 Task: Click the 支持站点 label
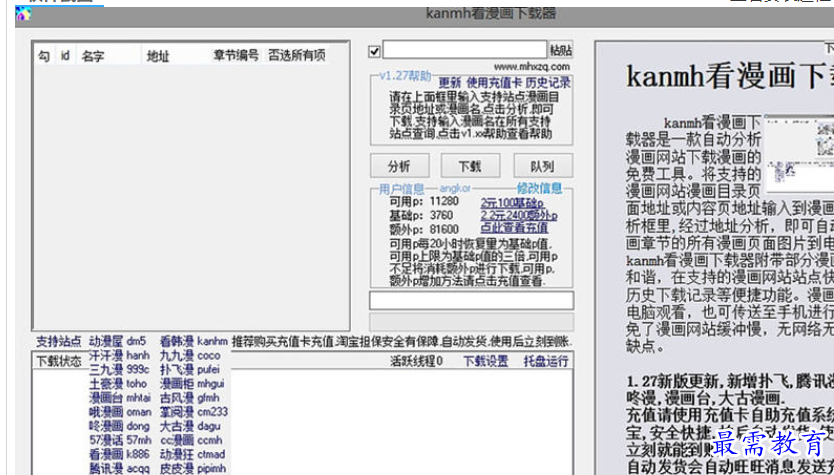(59, 341)
